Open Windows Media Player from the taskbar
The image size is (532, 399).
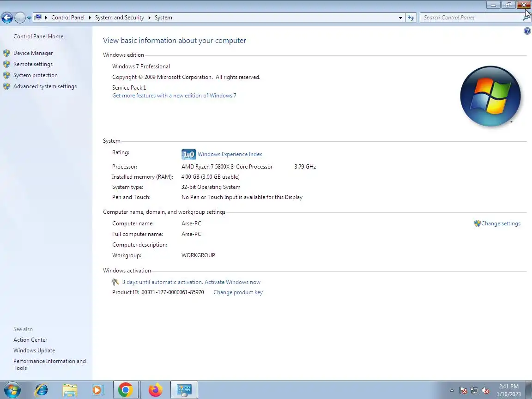tap(97, 390)
